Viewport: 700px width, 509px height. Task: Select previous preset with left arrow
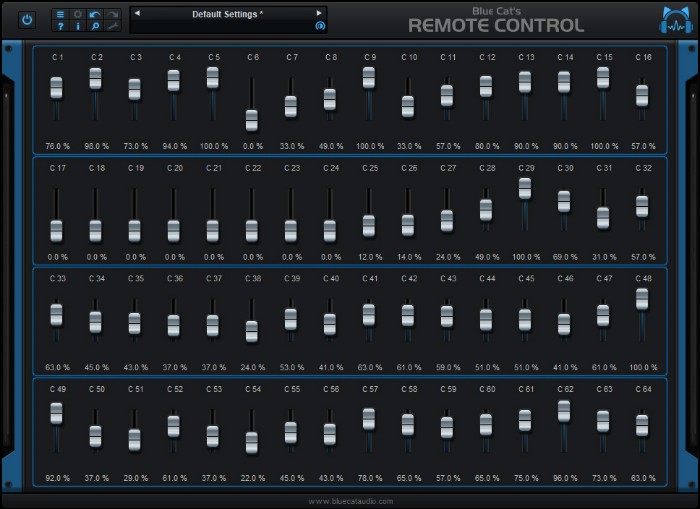pos(138,13)
